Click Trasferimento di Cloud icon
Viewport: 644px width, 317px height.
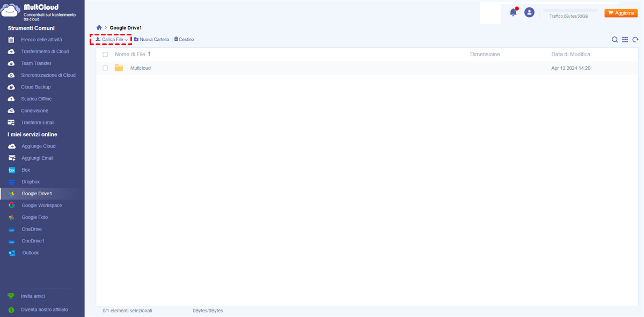click(x=11, y=51)
